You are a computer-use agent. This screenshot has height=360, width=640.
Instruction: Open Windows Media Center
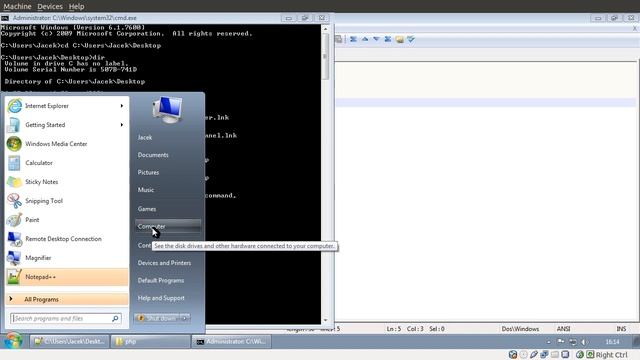[67, 144]
